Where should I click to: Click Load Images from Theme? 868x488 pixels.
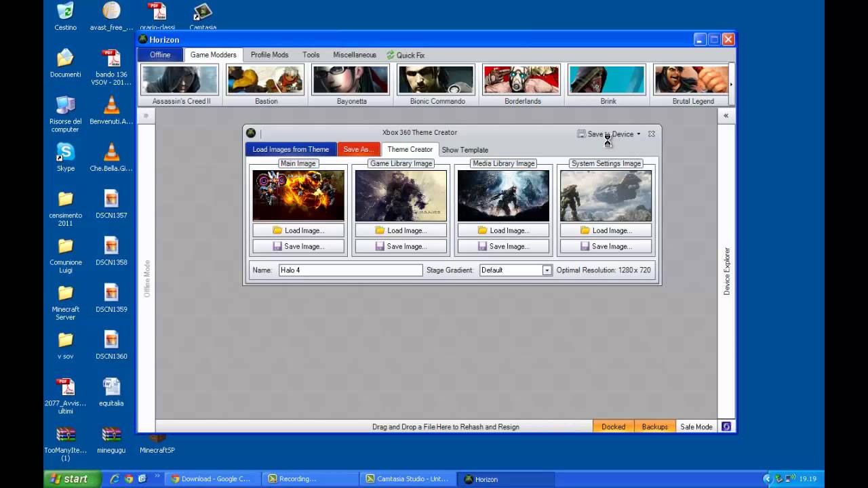(290, 149)
